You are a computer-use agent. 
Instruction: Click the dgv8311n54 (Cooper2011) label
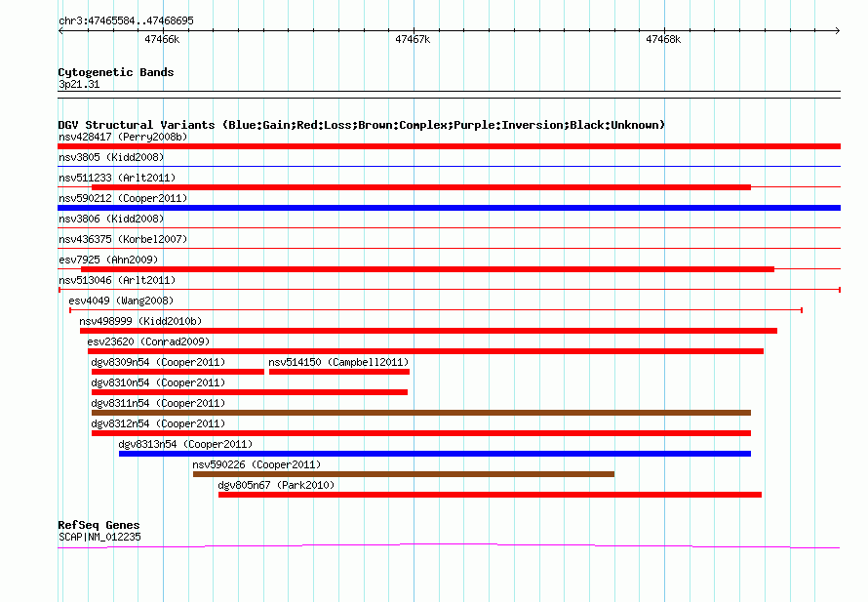(158, 403)
